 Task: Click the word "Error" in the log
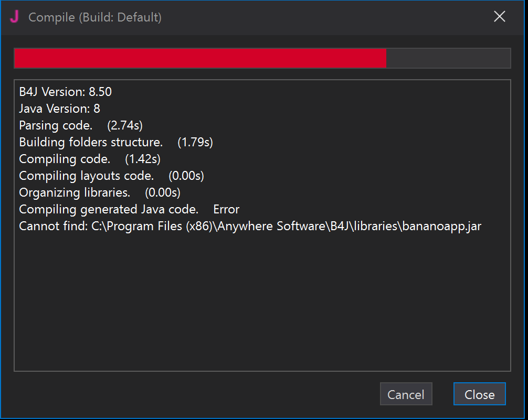pyautogui.click(x=226, y=209)
